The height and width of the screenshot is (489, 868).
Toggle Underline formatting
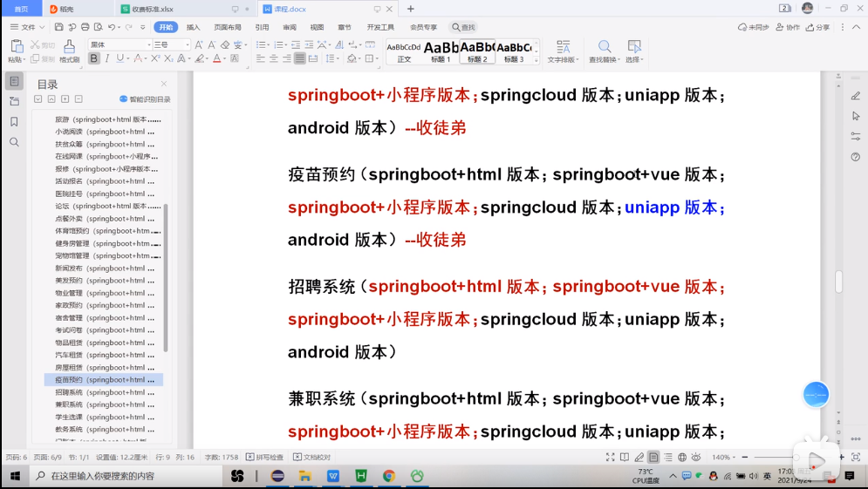tap(120, 58)
